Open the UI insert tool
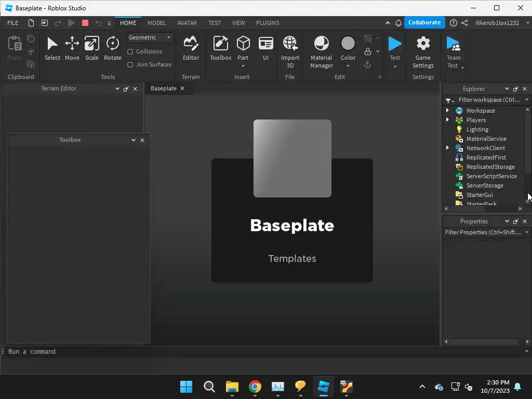Image resolution: width=532 pixels, height=399 pixels. 265,48
